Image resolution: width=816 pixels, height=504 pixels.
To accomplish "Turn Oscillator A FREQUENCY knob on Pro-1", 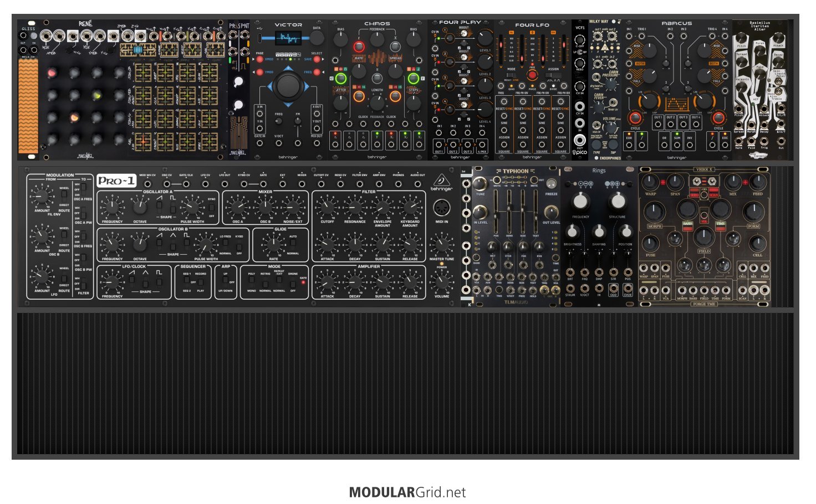I will 112,208.
